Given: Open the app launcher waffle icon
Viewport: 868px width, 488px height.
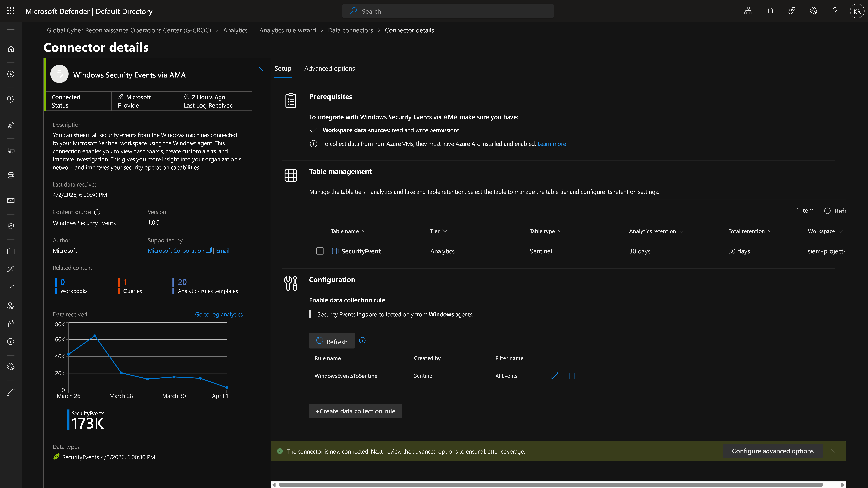Looking at the screenshot, I should (10, 11).
